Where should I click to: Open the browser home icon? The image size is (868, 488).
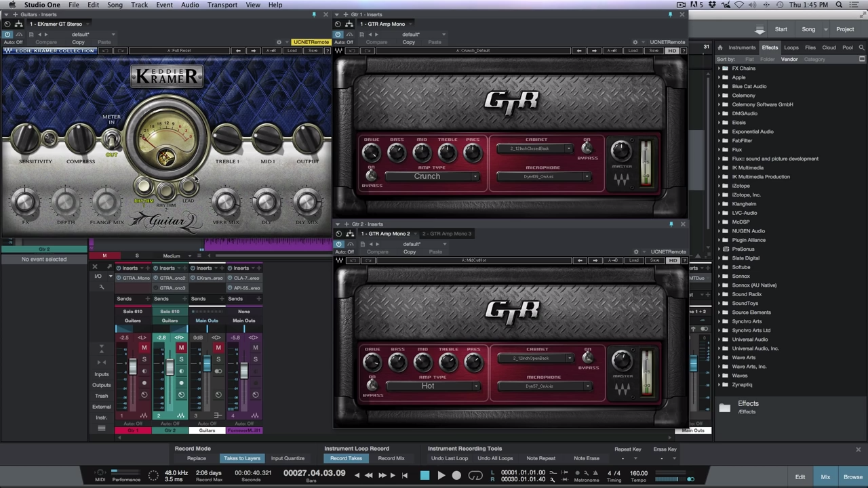[x=720, y=47]
